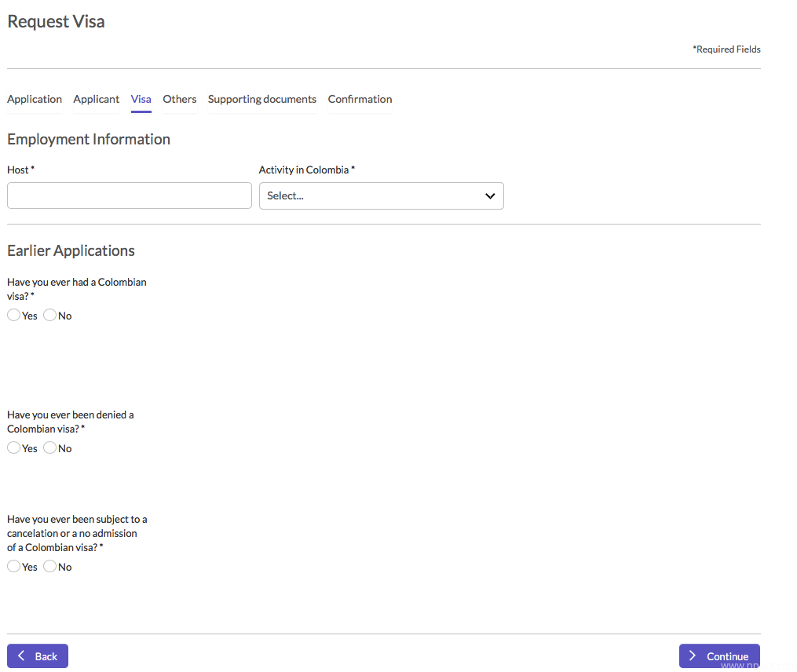Open the Supporting documents tab
Image resolution: width=797 pixels, height=672 pixels.
[262, 100]
